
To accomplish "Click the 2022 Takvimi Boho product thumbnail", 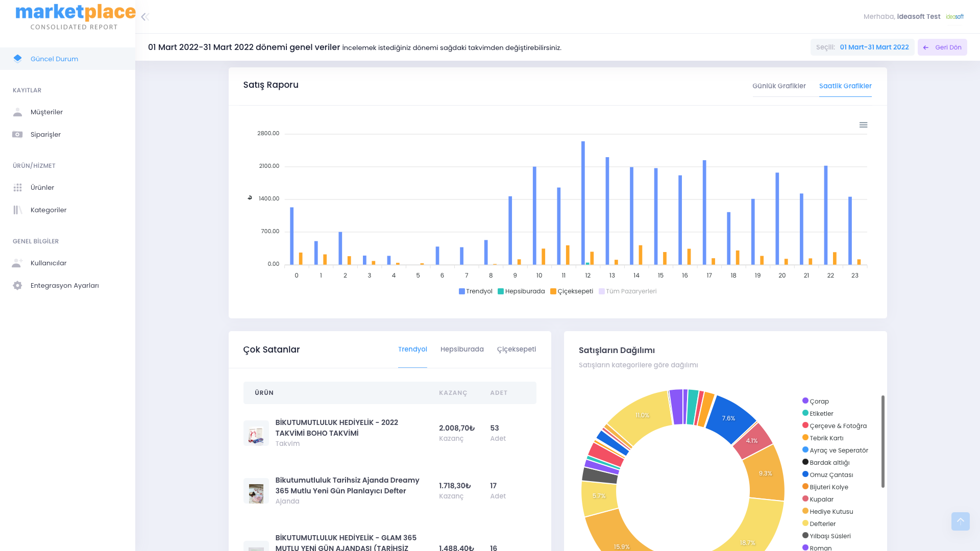I will point(256,433).
